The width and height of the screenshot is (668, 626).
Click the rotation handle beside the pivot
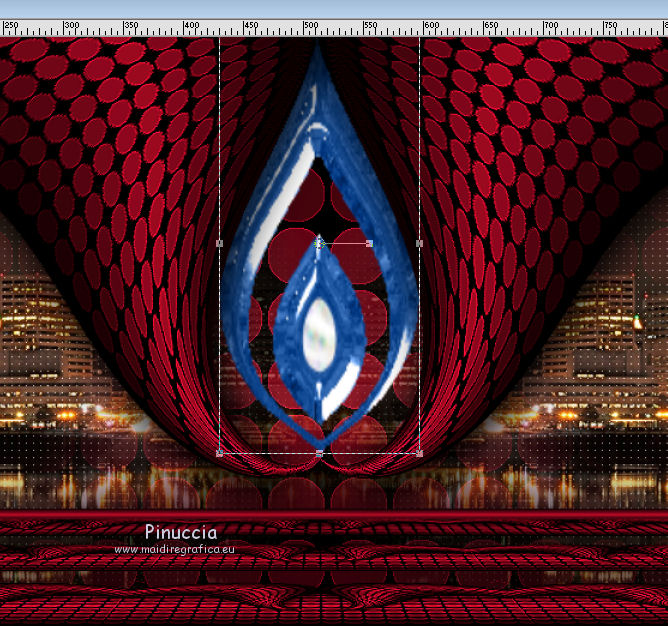click(x=369, y=243)
